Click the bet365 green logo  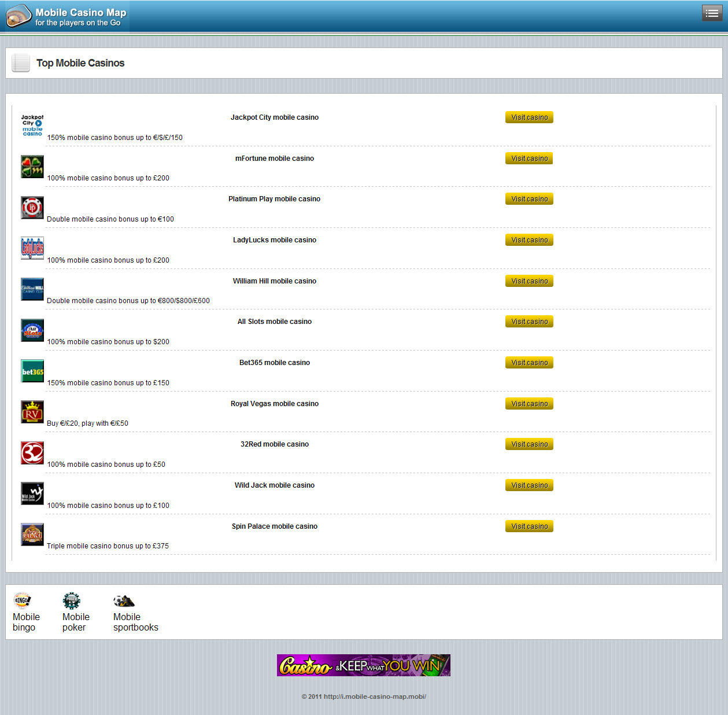pos(32,371)
